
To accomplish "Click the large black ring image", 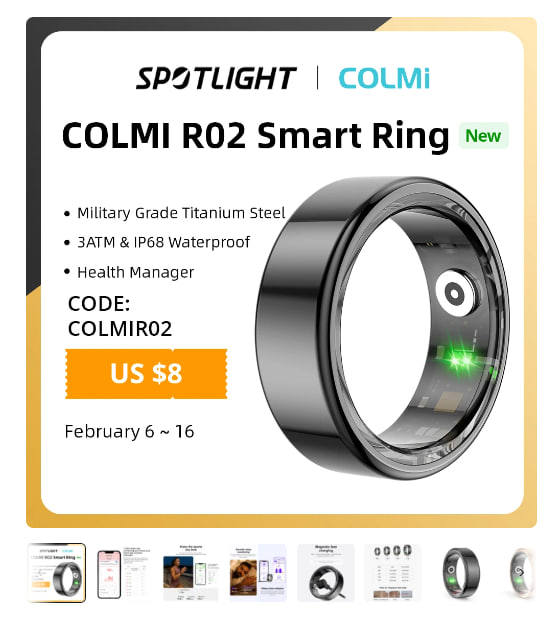I will click(x=383, y=327).
